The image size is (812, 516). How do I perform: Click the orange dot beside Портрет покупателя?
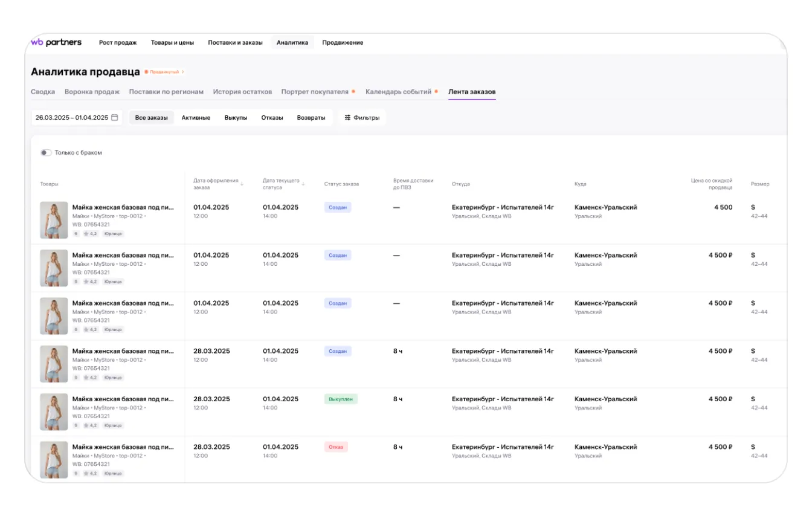coord(353,92)
